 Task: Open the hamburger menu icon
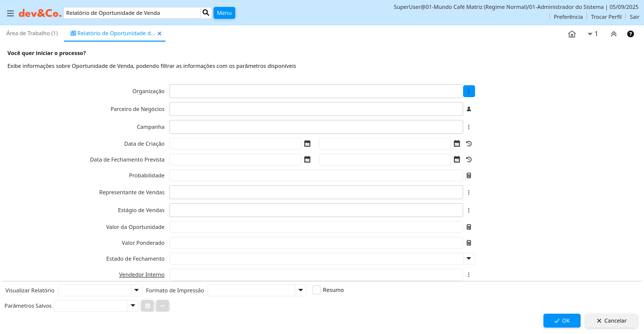[x=10, y=13]
